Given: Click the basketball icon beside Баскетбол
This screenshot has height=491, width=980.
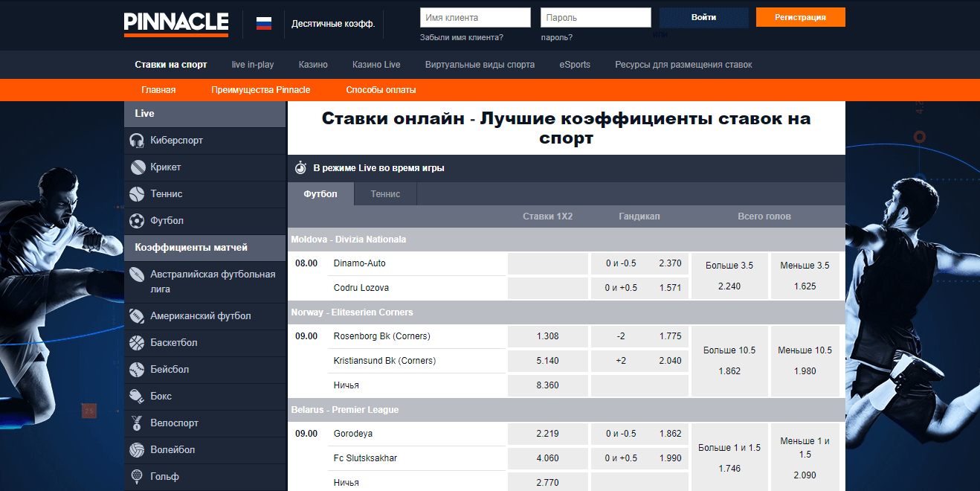Looking at the screenshot, I should [x=137, y=343].
